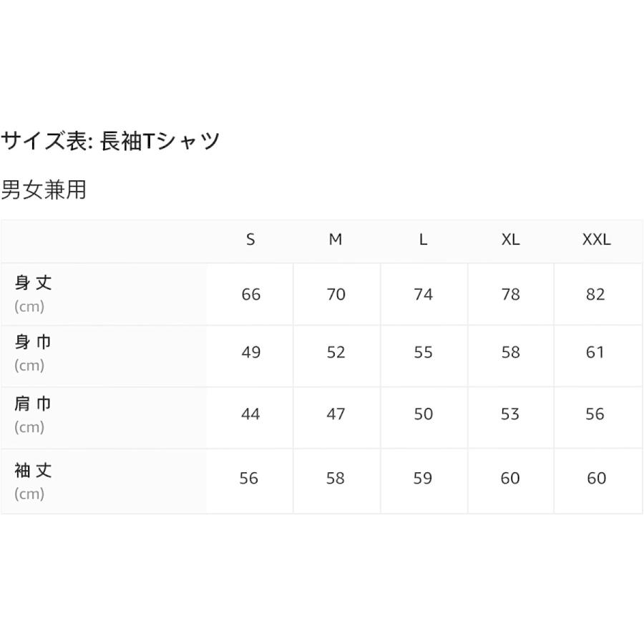Click the 身丈 row label
Image resolution: width=644 pixels, height=644 pixels.
pyautogui.click(x=34, y=283)
